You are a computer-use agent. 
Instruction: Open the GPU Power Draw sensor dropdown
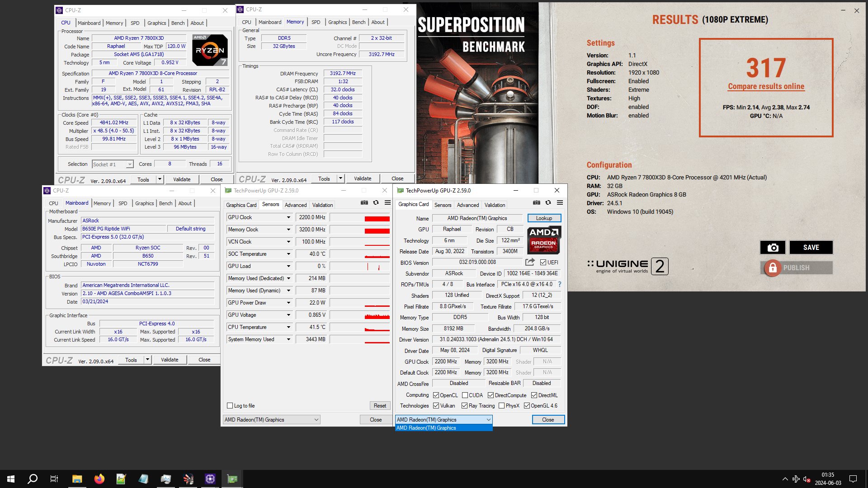point(288,303)
